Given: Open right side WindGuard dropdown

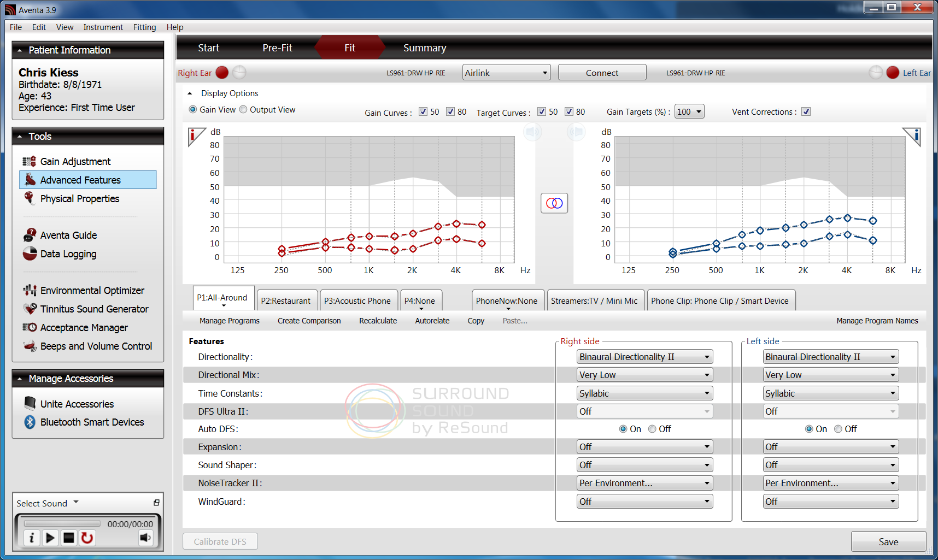Looking at the screenshot, I should pyautogui.click(x=645, y=501).
